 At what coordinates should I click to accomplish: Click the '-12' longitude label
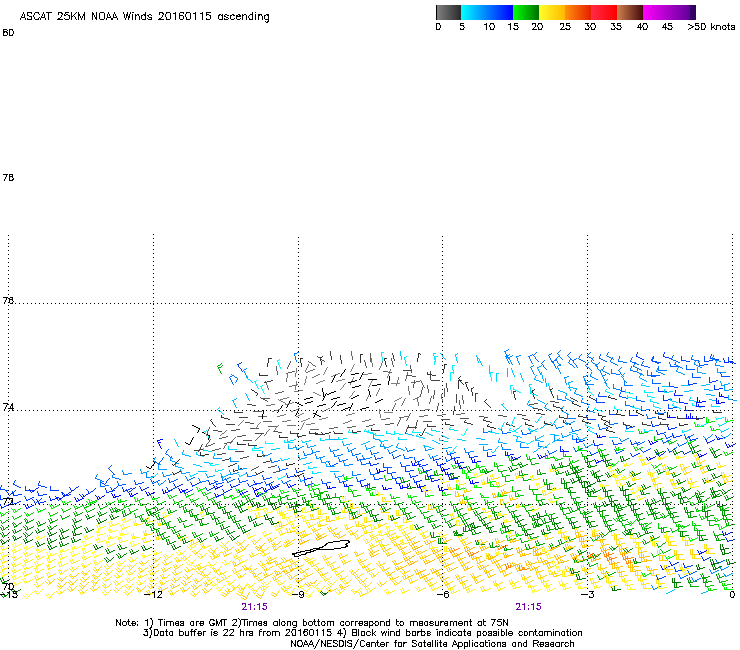pyautogui.click(x=153, y=595)
